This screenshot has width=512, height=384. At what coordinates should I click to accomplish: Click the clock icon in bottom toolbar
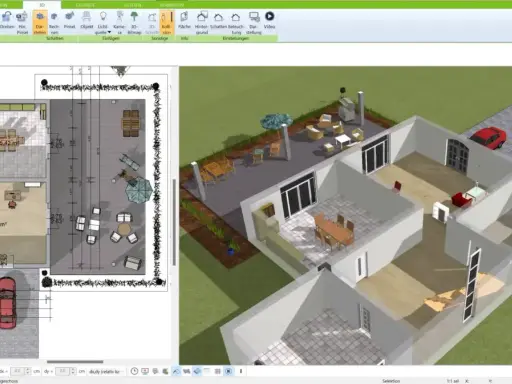(x=134, y=371)
